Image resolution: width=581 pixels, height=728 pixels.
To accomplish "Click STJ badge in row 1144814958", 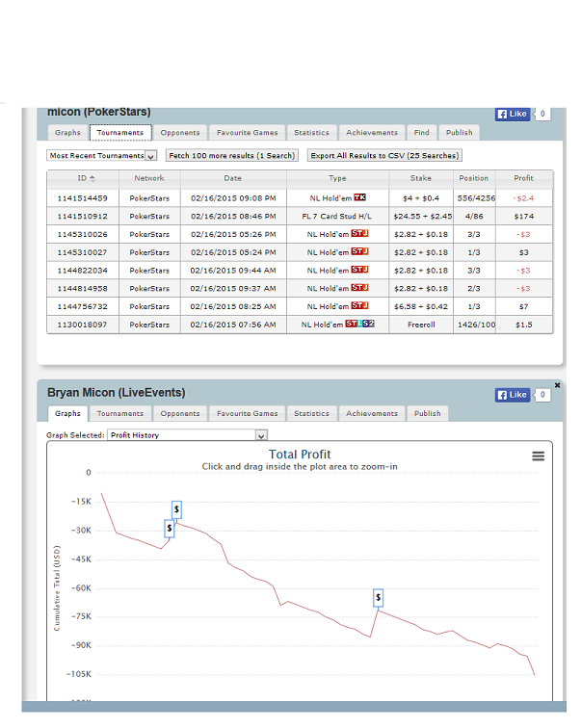I will 359,287.
